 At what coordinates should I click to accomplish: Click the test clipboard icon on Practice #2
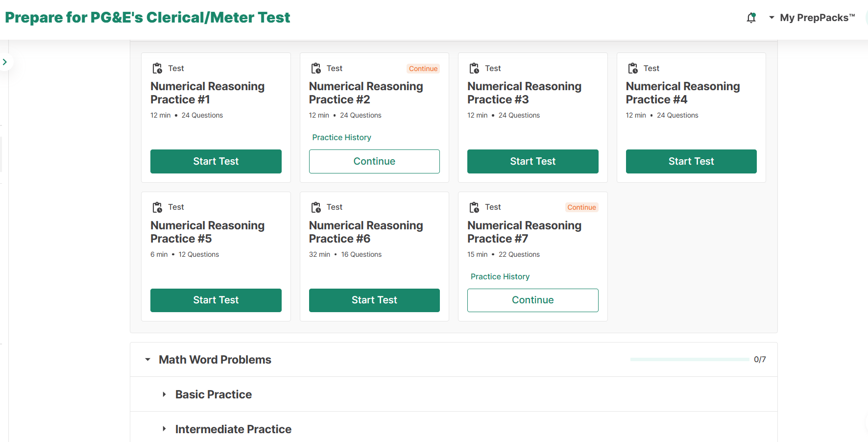coord(316,68)
